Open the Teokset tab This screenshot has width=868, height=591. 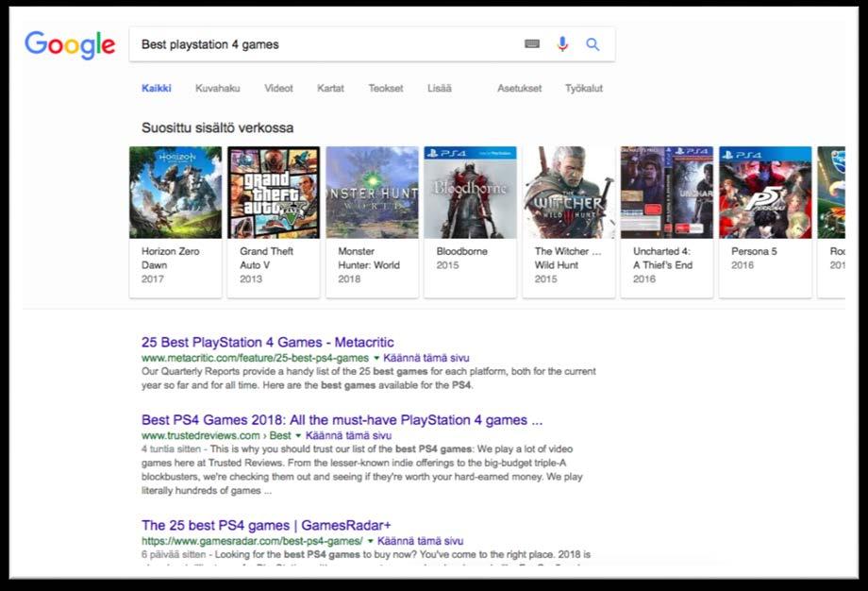(x=386, y=88)
